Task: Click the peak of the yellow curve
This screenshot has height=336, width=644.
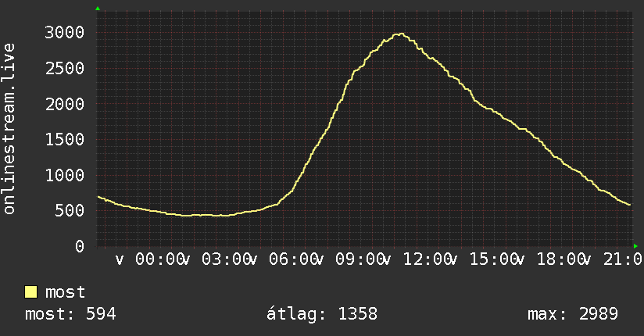Action: pos(400,34)
